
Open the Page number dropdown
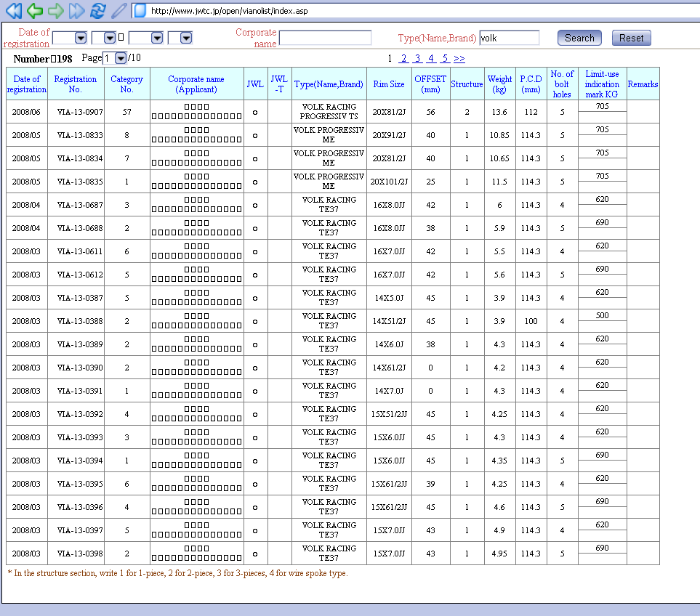121,58
